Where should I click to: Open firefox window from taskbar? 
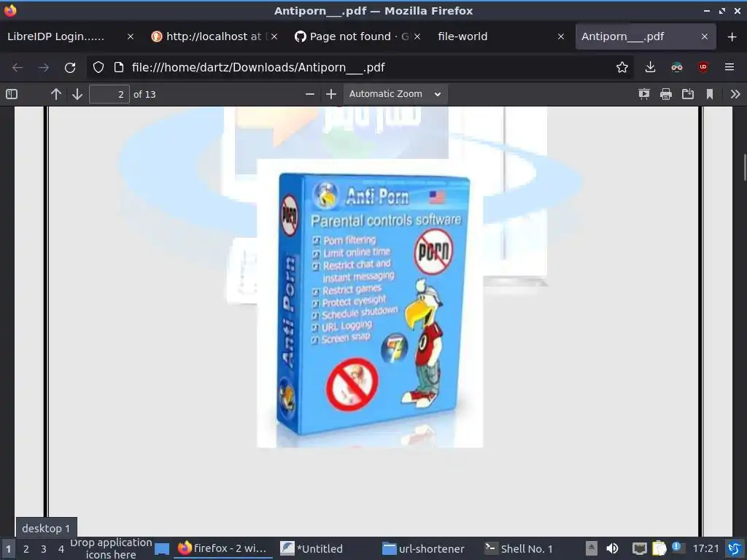click(x=222, y=548)
